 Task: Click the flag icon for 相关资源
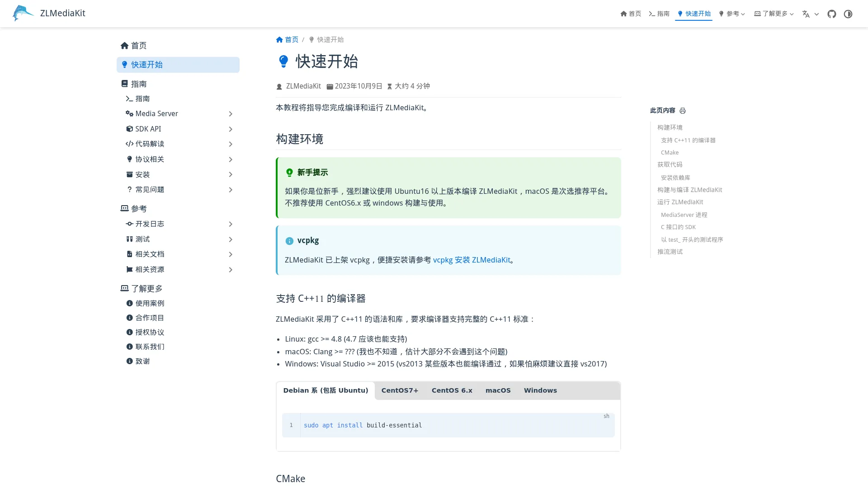pos(129,269)
